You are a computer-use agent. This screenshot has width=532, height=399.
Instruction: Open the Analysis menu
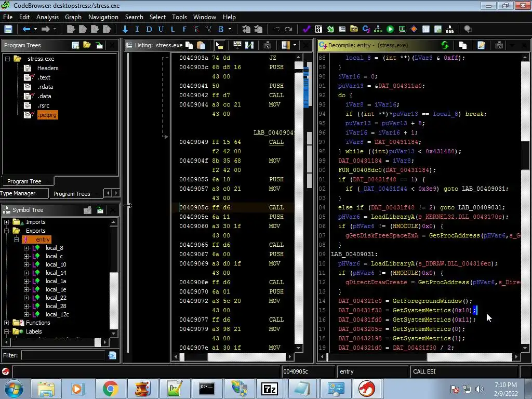pyautogui.click(x=47, y=17)
